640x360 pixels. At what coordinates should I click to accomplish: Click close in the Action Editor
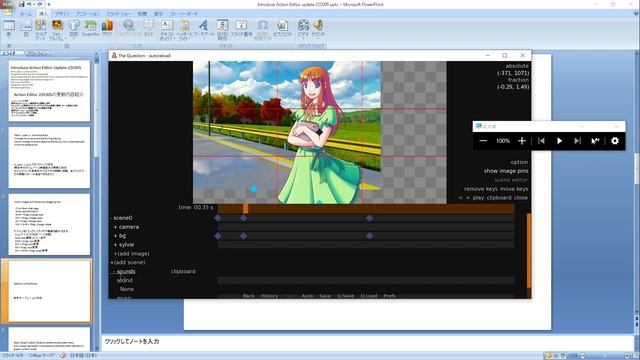[x=521, y=198]
